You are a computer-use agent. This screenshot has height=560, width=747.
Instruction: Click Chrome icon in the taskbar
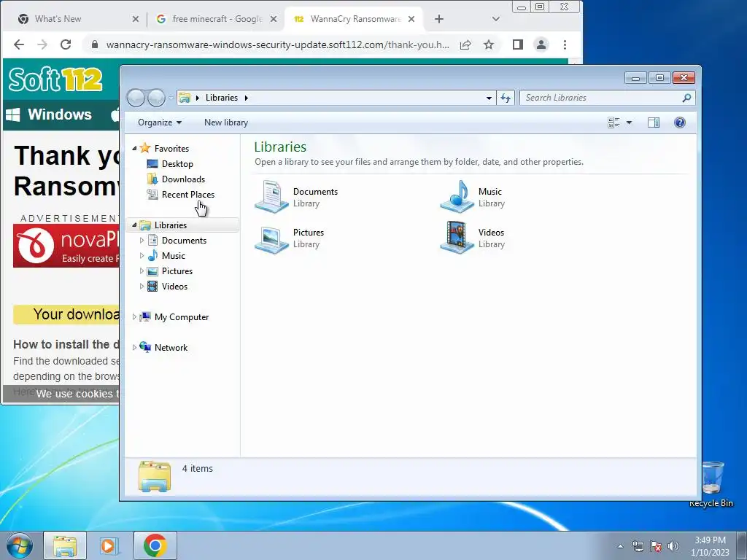155,545
